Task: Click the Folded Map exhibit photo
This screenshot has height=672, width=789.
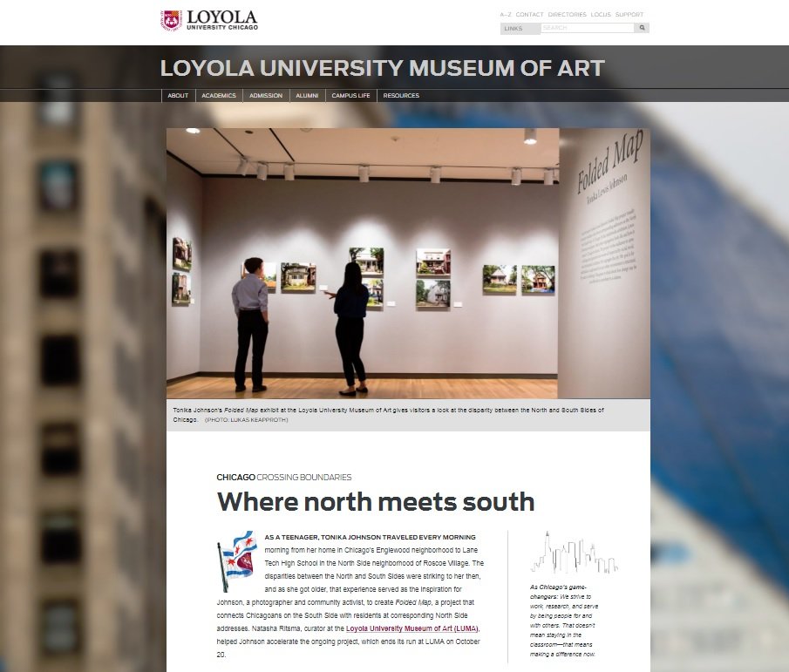Action: [408, 263]
